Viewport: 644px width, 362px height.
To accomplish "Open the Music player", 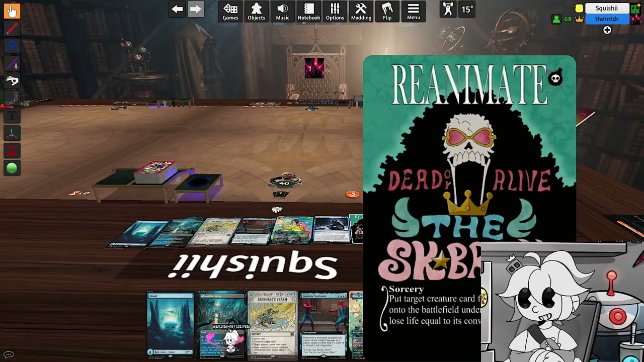I will click(283, 12).
